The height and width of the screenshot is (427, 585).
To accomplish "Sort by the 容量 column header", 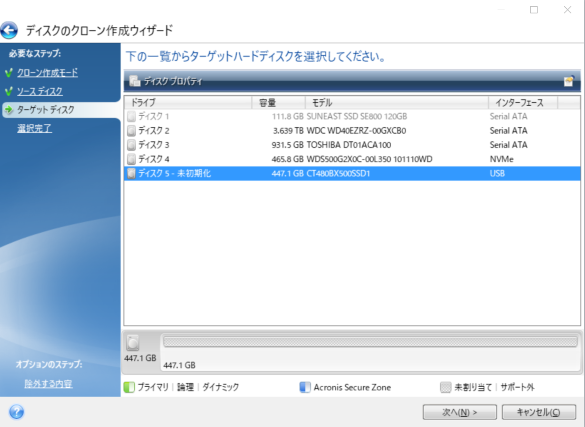I will coord(279,103).
